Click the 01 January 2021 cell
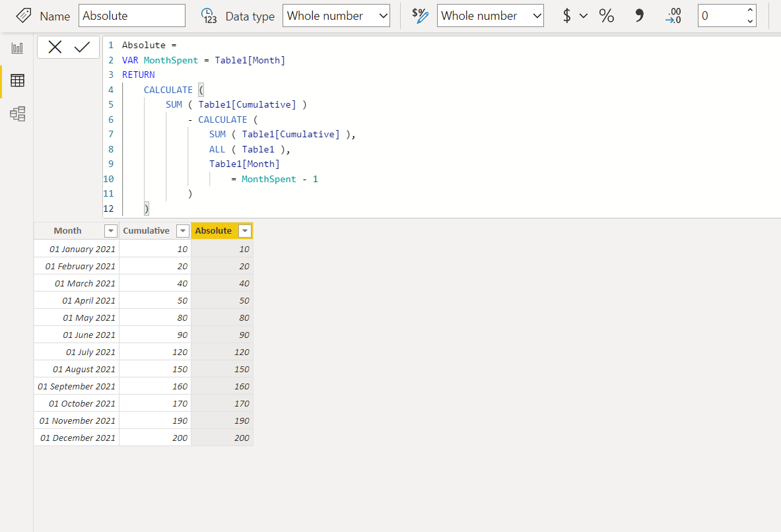 click(x=77, y=249)
